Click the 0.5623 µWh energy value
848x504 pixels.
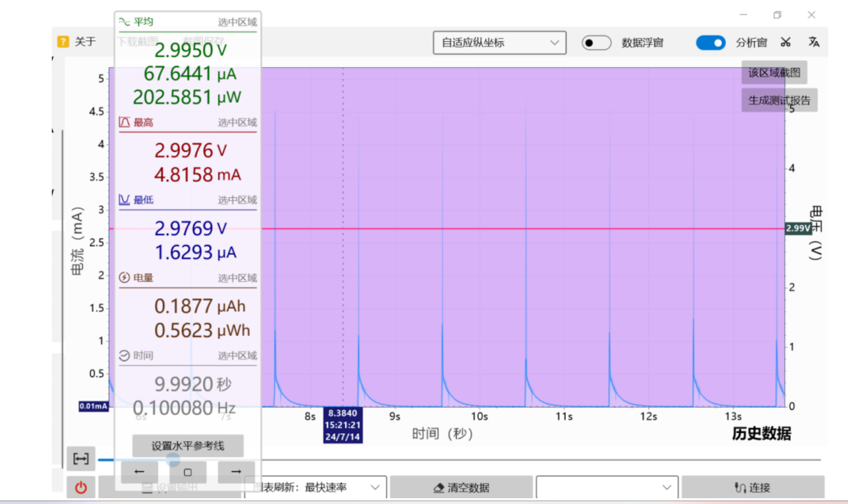coord(202,330)
